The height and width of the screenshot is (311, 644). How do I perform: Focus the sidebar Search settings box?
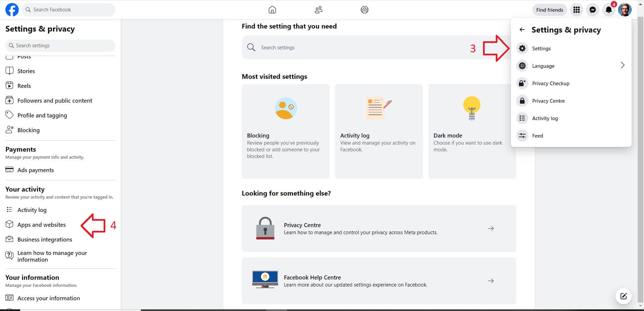pyautogui.click(x=60, y=46)
